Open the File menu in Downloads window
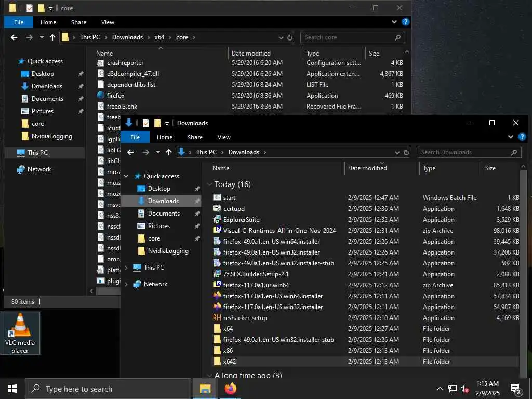Viewport: 532px width, 399px height. 135,137
